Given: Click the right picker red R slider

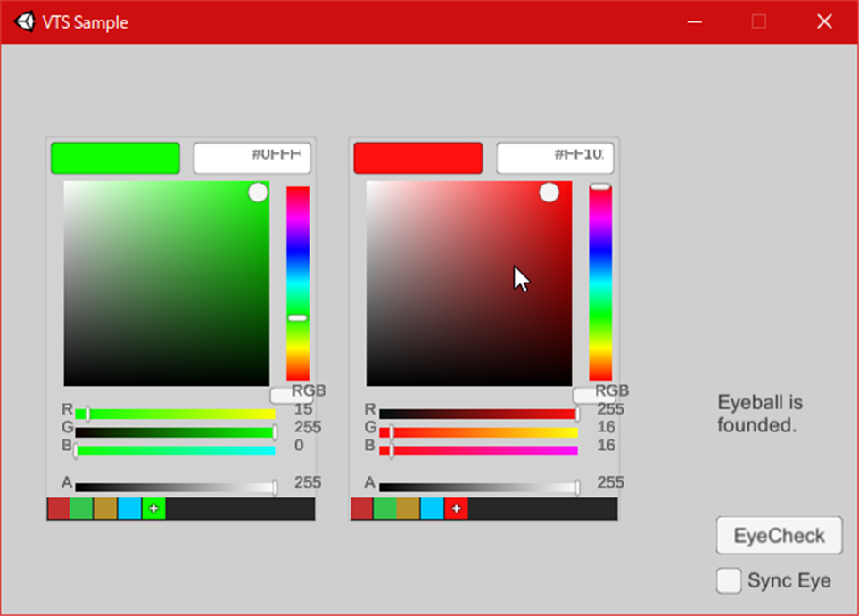Looking at the screenshot, I should [478, 415].
